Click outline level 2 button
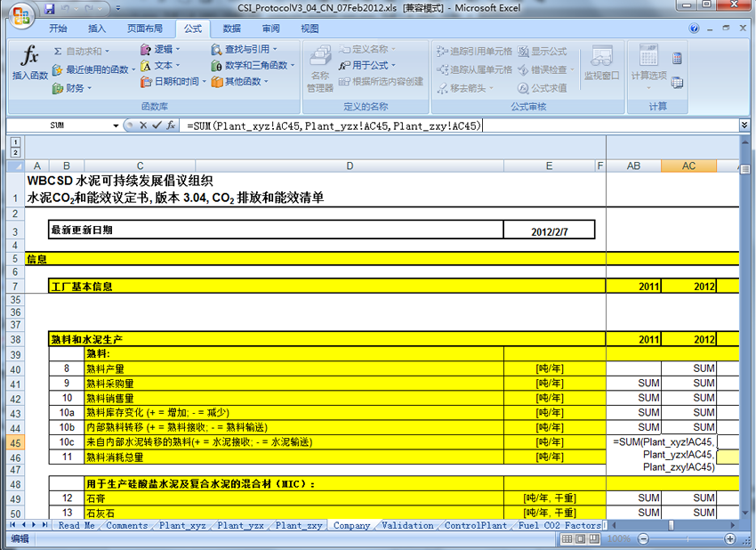Screen dimensions: 756x550 pyautogui.click(x=15, y=152)
